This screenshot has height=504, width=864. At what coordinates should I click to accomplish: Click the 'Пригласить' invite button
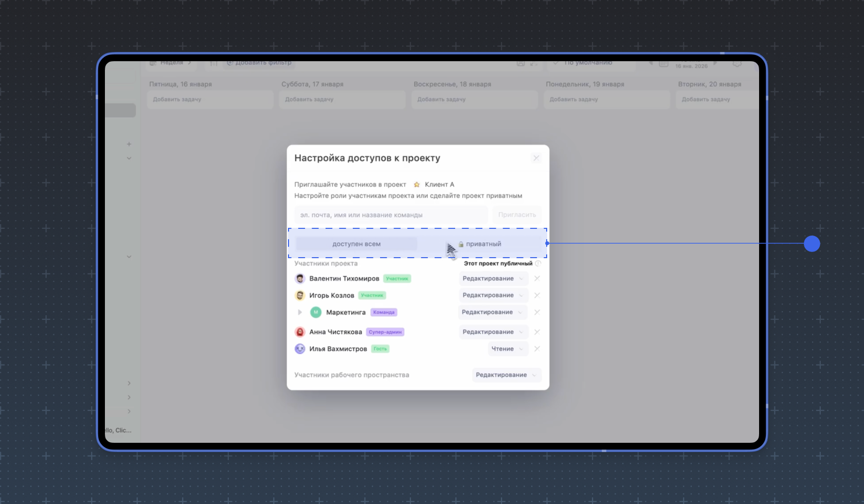click(516, 215)
